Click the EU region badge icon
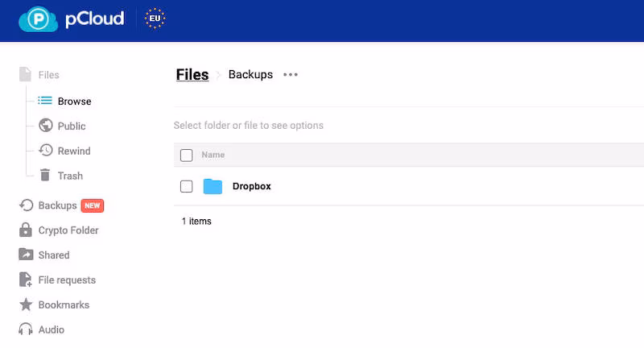Screen dimensions: 644x348 pyautogui.click(x=154, y=19)
